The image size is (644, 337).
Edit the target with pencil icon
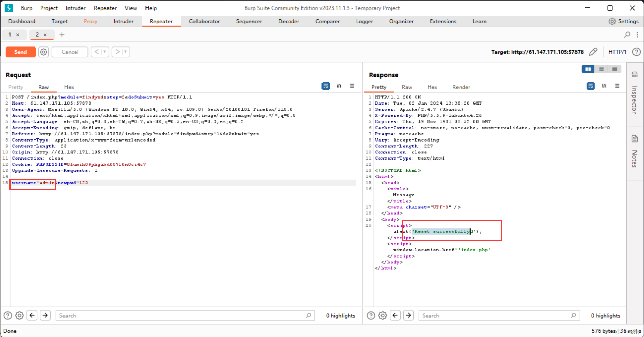point(593,52)
